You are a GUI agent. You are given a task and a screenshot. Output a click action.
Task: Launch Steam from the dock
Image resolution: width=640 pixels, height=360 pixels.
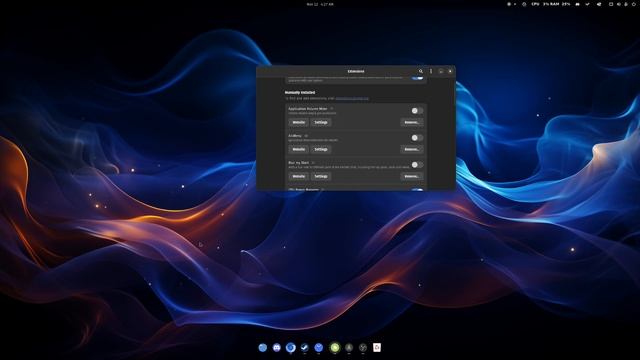pyautogui.click(x=304, y=347)
